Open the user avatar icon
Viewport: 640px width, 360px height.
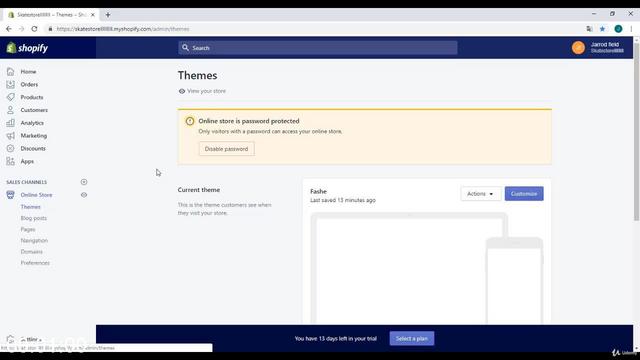pos(578,48)
